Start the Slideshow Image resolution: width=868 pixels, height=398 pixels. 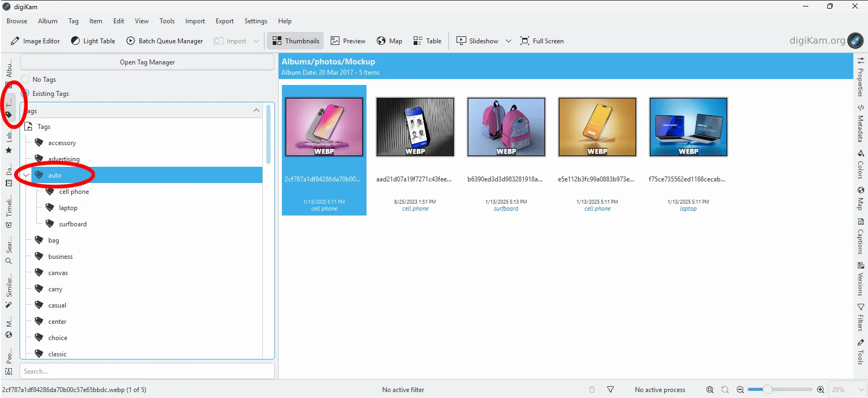[x=477, y=41]
